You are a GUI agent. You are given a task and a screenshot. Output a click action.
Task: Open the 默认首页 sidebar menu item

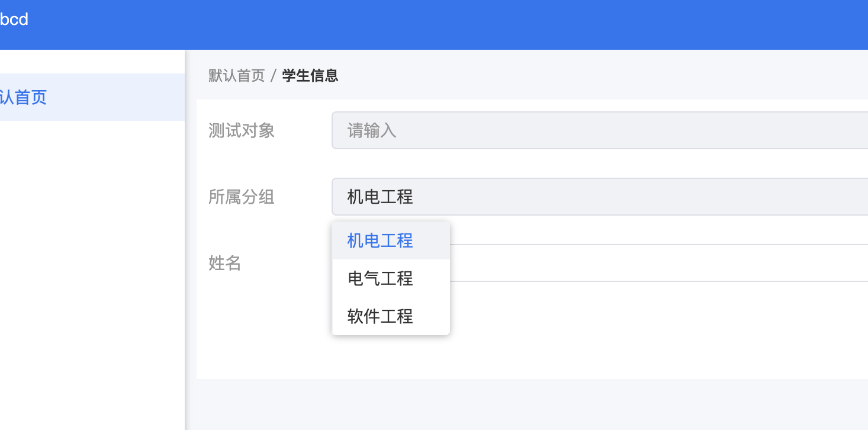[92, 97]
